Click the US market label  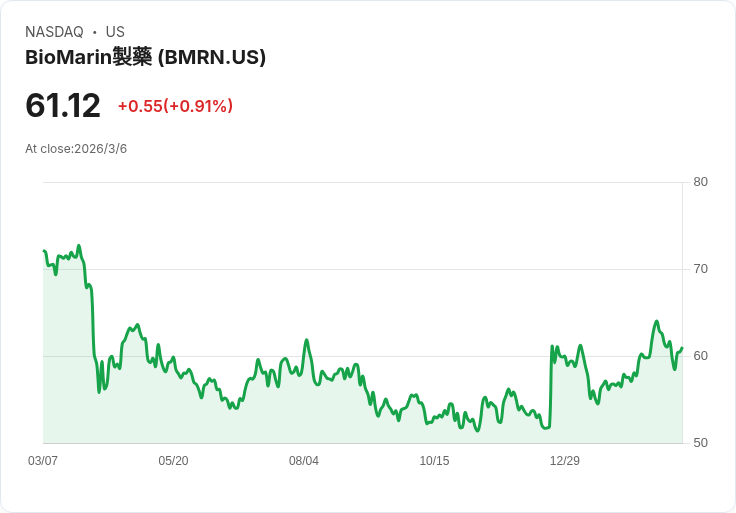click(115, 32)
